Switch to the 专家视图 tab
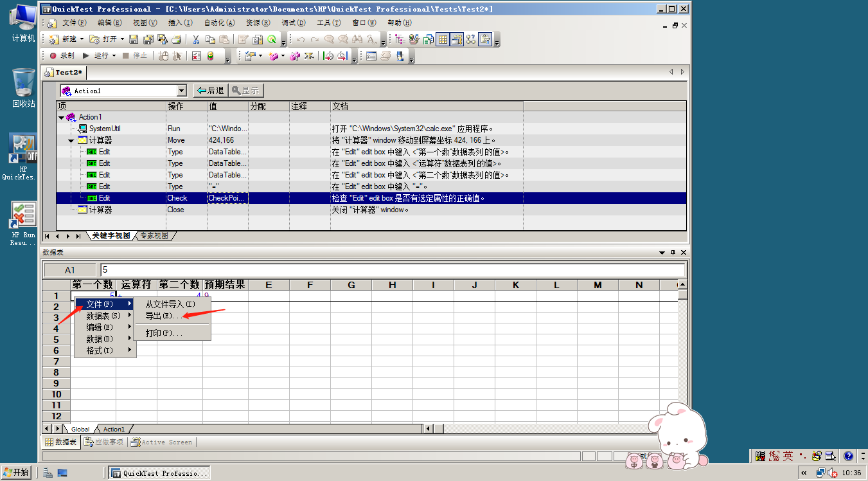The height and width of the screenshot is (481, 868). 154,236
